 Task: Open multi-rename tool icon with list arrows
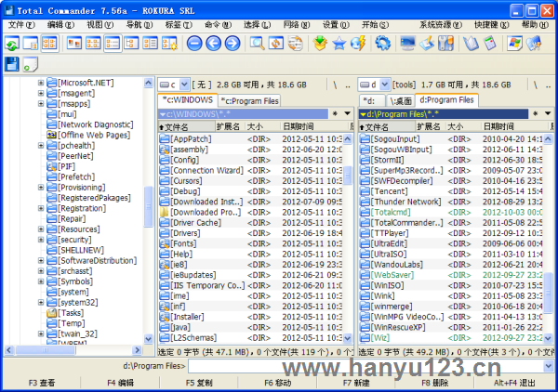(296, 44)
